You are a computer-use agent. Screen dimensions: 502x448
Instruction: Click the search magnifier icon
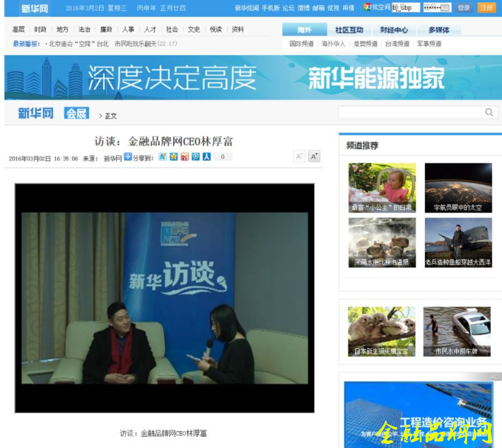[488, 112]
